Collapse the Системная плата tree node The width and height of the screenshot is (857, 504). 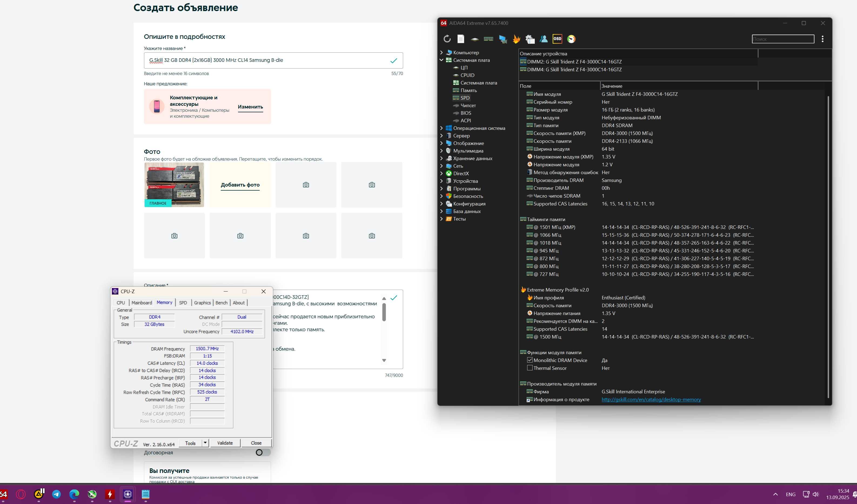(441, 60)
